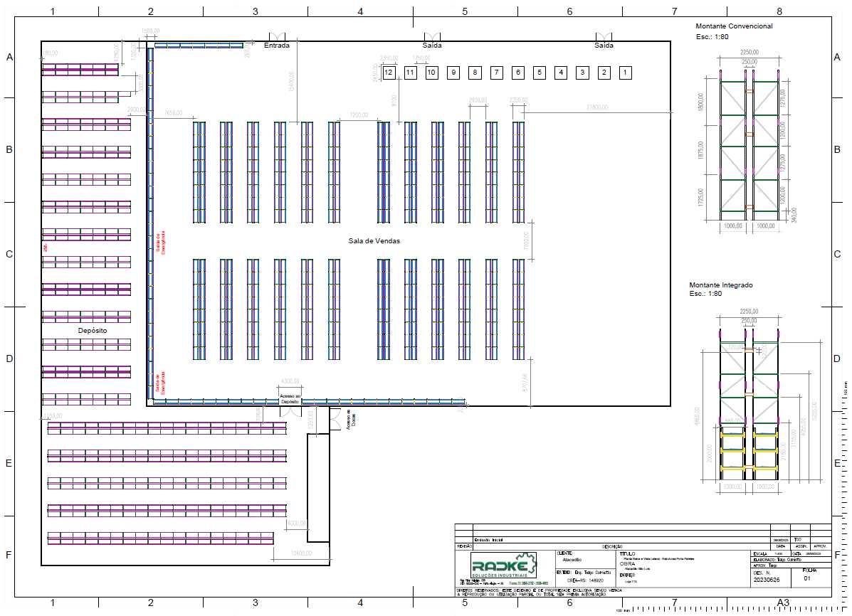This screenshot has width=852, height=616.
Task: Select the Depósito room label
Action: coord(92,331)
